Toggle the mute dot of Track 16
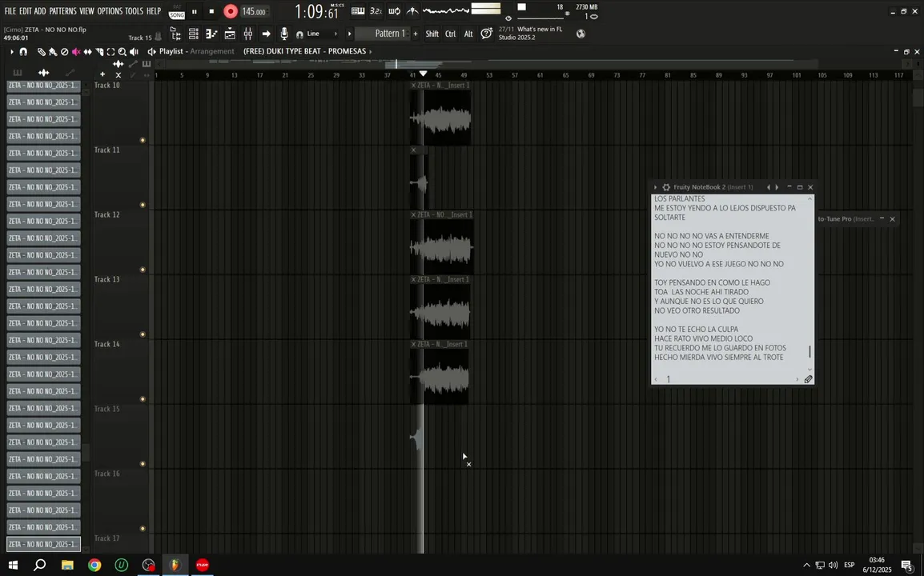The height and width of the screenshot is (576, 924). coord(143,529)
